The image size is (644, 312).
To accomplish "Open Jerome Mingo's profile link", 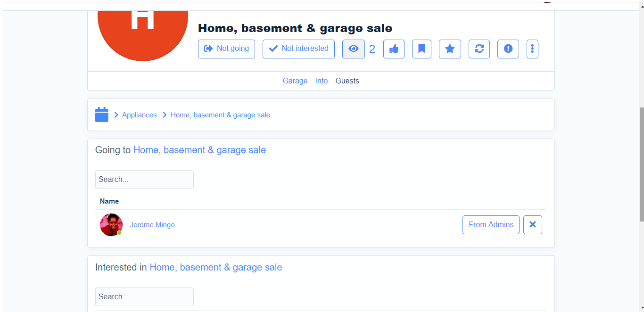I will [152, 225].
